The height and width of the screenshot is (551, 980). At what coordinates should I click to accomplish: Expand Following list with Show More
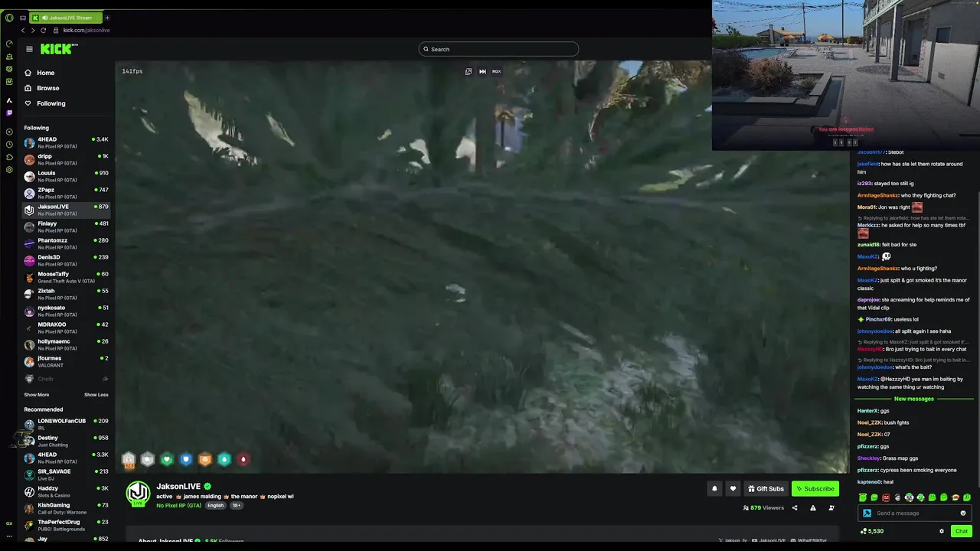tap(36, 395)
